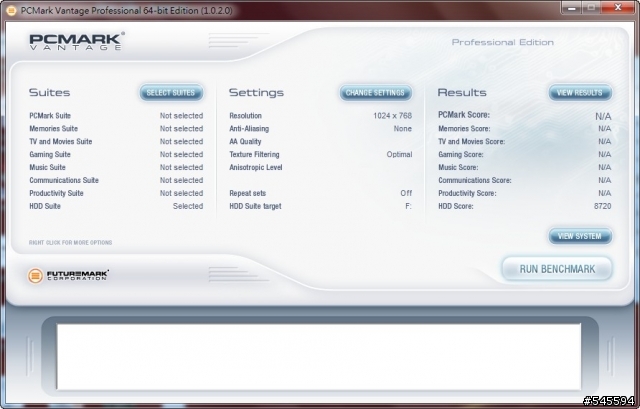The image size is (640, 409).
Task: Click the HDD Score label
Action: coord(456,206)
